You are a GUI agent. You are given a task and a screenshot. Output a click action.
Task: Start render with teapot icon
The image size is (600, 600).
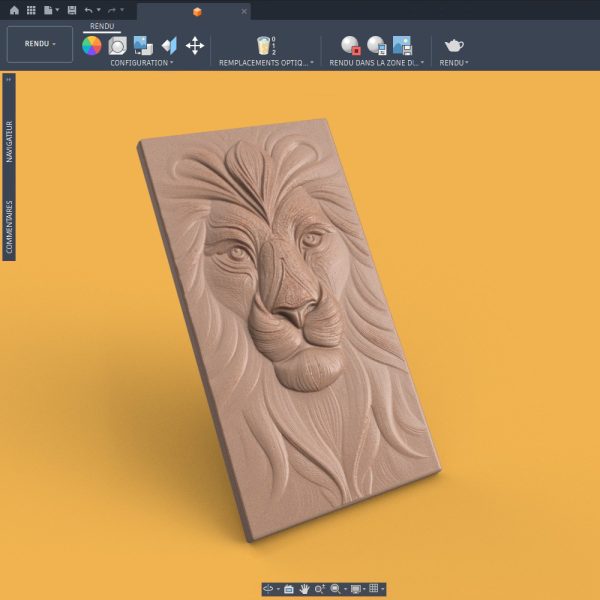(454, 46)
